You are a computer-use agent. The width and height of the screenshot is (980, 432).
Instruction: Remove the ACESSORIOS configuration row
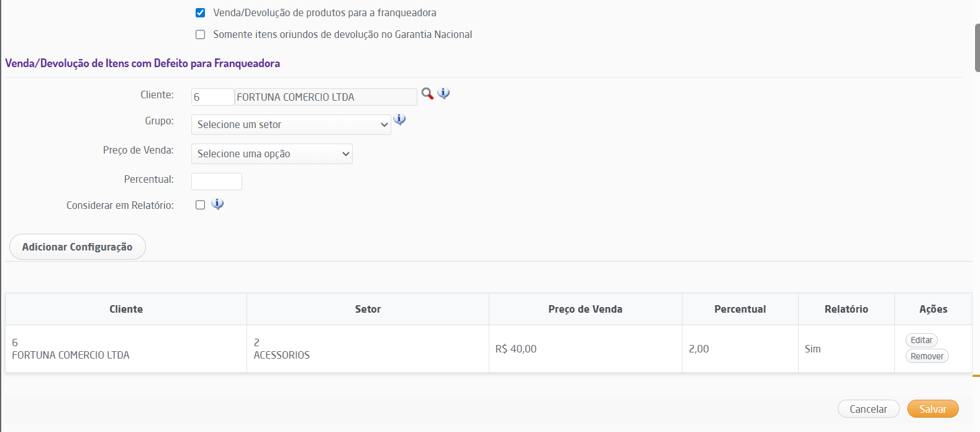(x=927, y=356)
